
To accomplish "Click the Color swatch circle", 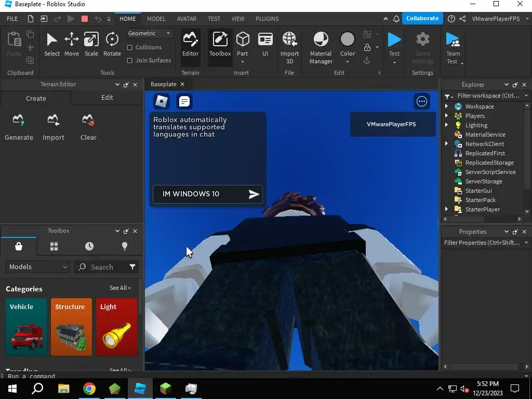I will [x=348, y=39].
